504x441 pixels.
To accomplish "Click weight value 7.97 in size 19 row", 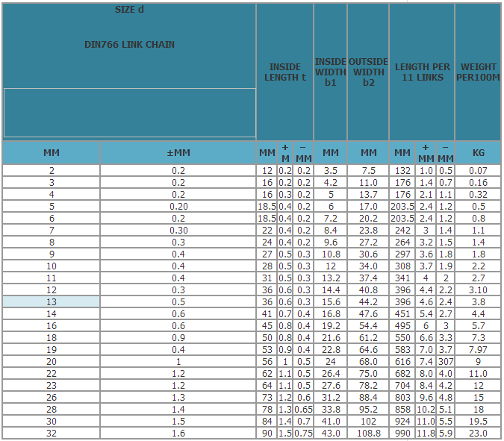I will pos(478,349).
